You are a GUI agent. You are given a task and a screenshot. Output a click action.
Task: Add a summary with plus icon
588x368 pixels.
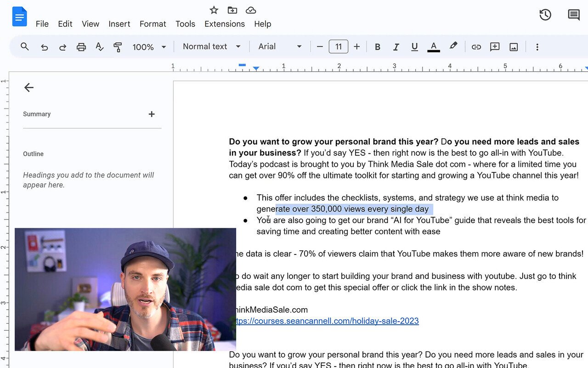click(152, 114)
